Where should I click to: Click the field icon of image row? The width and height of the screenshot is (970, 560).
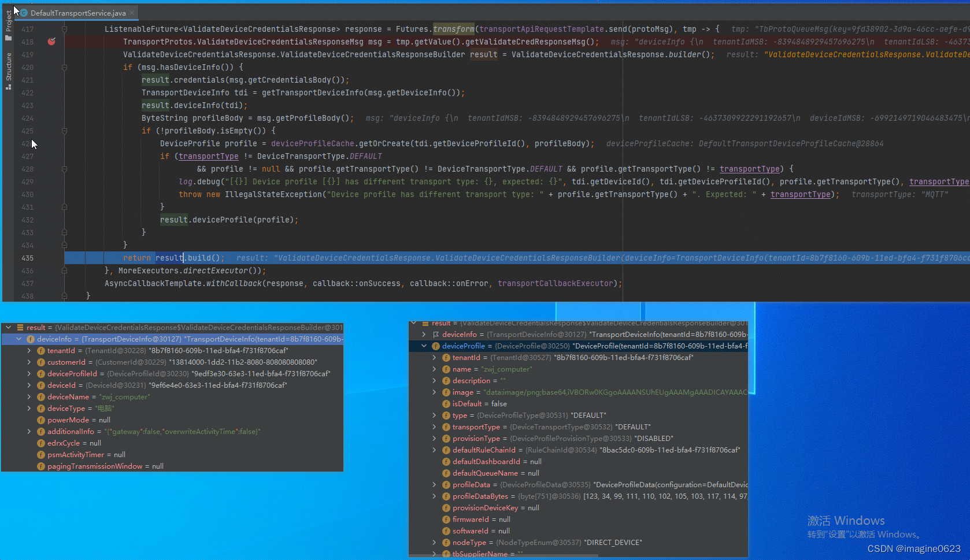click(446, 392)
